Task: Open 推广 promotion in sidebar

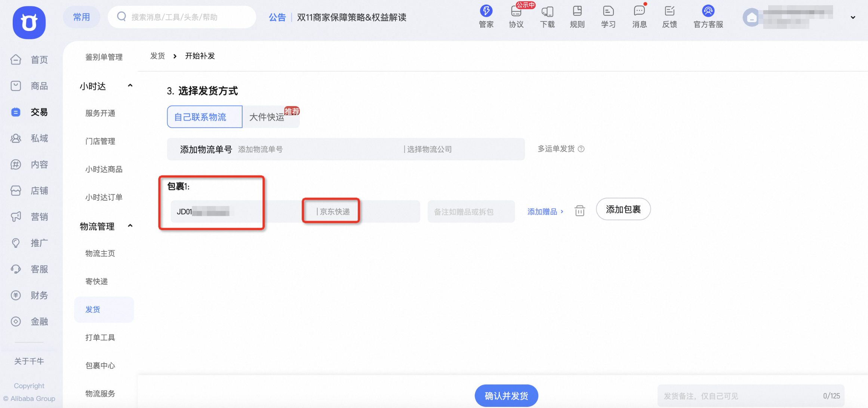Action: point(29,243)
